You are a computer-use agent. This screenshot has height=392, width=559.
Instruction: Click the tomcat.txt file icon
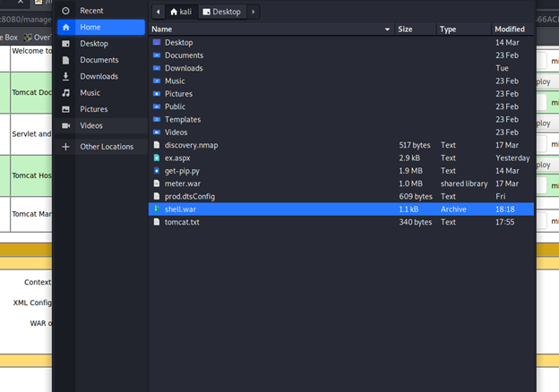coord(157,222)
